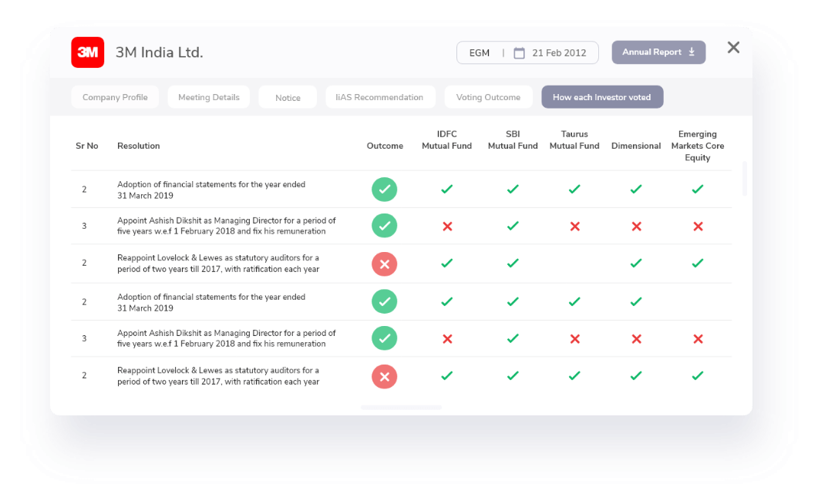Click the calendar icon beside 21 Feb 2012

(519, 53)
